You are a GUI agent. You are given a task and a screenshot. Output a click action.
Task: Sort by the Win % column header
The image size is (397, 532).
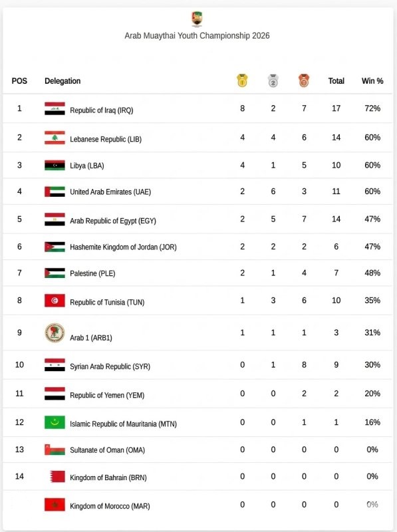[x=372, y=80]
